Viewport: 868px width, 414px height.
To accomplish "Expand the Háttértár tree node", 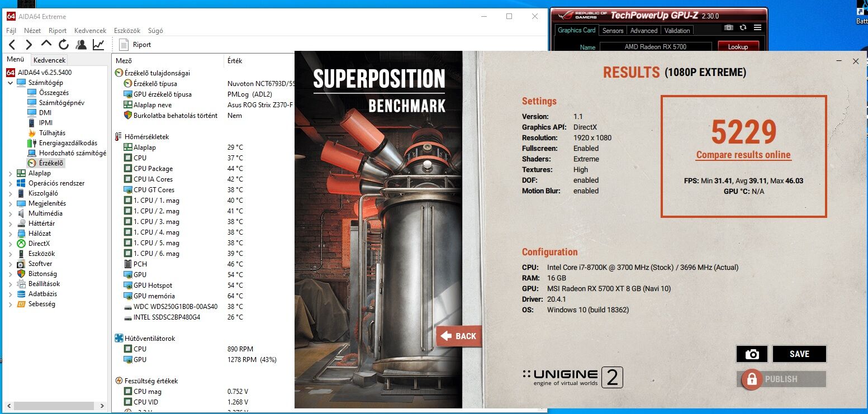I will (11, 223).
